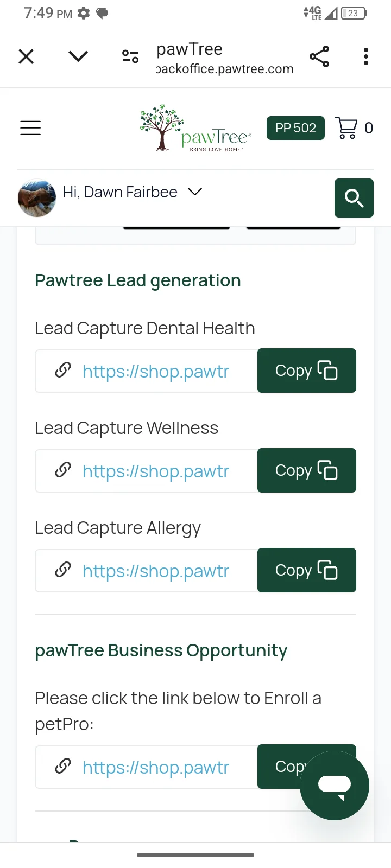Close the browser custom tab

[x=26, y=56]
